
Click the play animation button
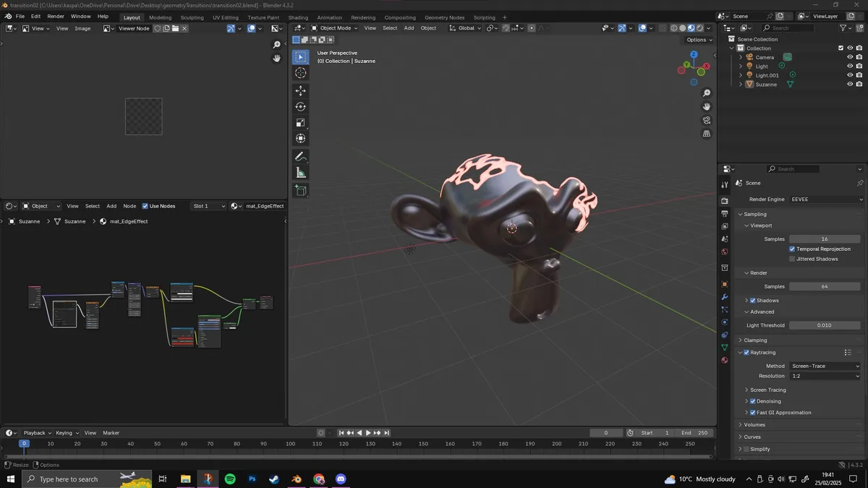[368, 433]
